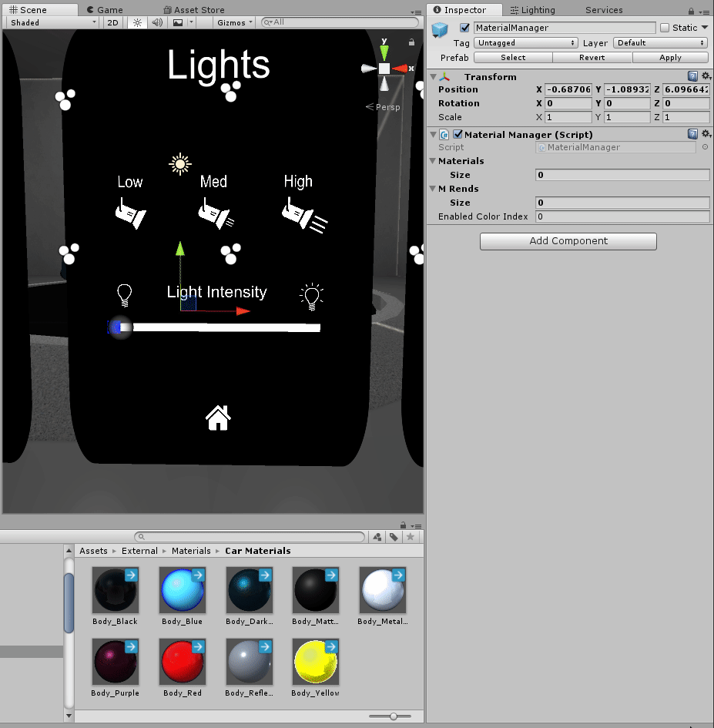
Task: Click the Materials breadcrumb
Action: 191,551
